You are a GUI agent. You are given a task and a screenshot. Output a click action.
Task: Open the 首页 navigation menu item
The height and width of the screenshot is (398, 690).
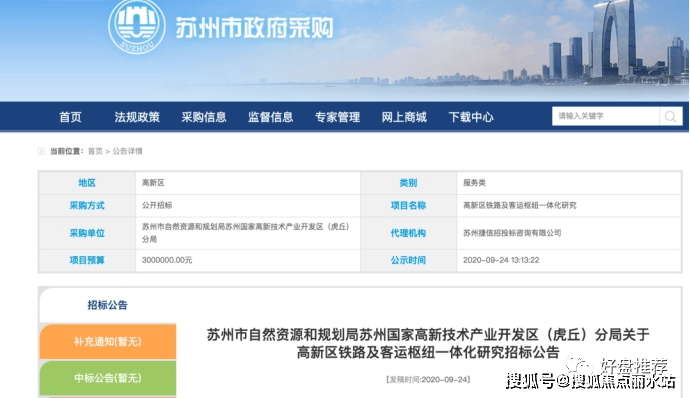click(x=70, y=117)
